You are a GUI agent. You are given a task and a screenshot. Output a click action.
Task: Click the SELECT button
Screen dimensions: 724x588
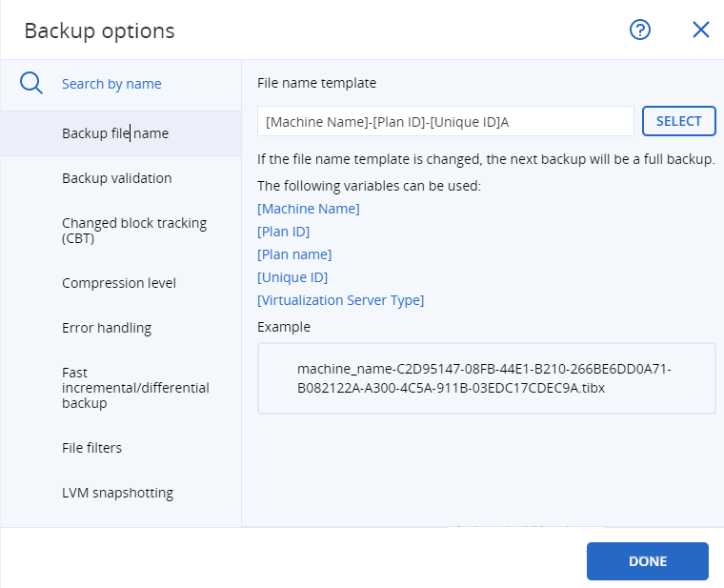pos(678,121)
